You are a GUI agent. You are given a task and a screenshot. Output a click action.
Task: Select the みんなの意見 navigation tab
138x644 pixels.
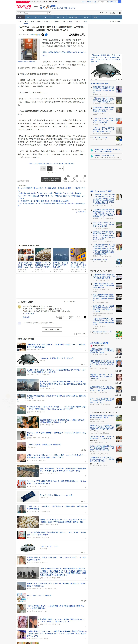(x=73, y=17)
